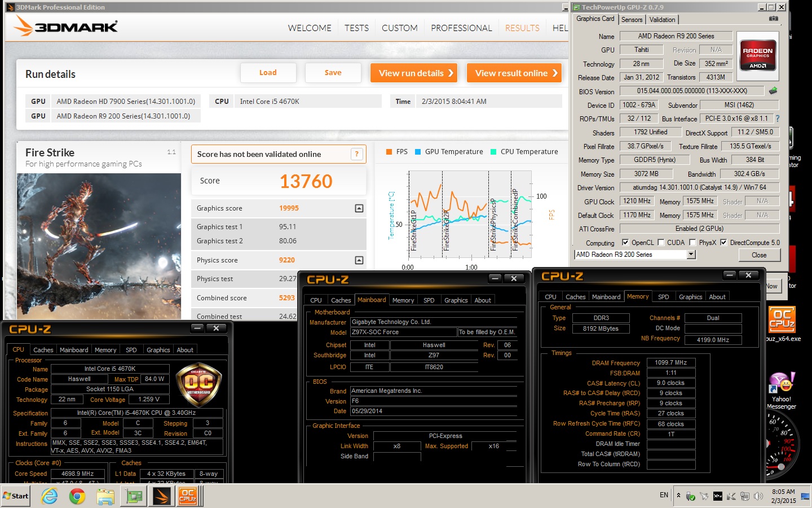The width and height of the screenshot is (812, 508).
Task: Click the Load button in Run details
Action: tap(268, 73)
